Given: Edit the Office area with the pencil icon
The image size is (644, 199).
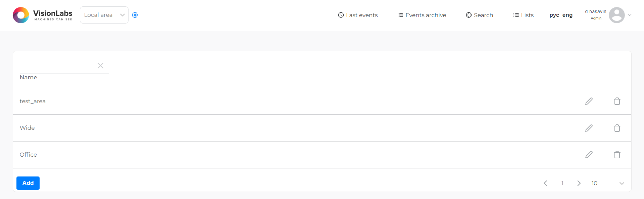Looking at the screenshot, I should pos(589,155).
